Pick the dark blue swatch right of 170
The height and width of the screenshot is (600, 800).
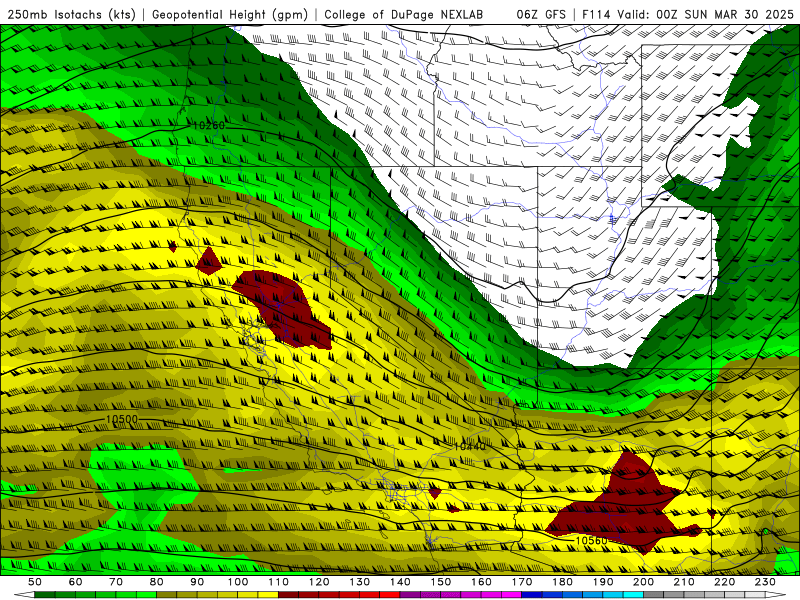532,595
